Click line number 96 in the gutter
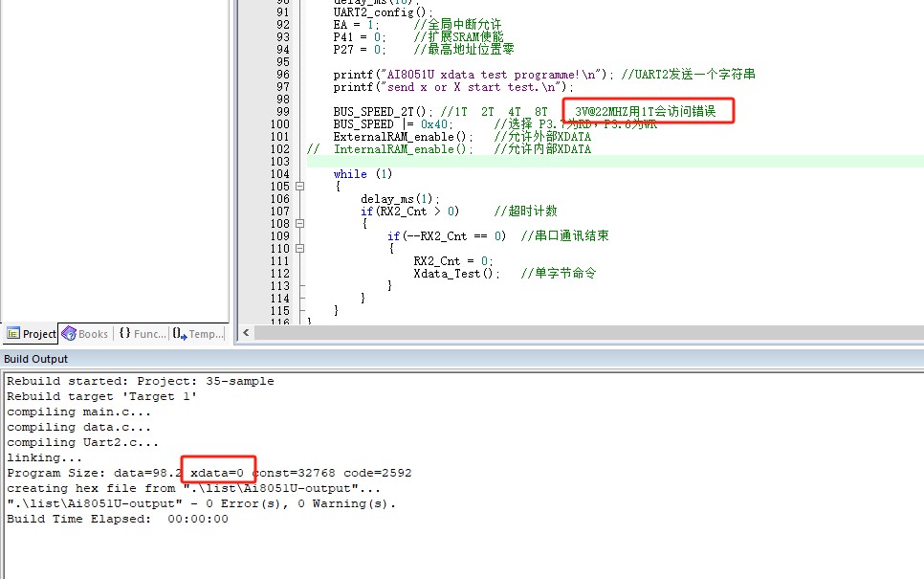Image resolution: width=924 pixels, height=579 pixels. [283, 75]
